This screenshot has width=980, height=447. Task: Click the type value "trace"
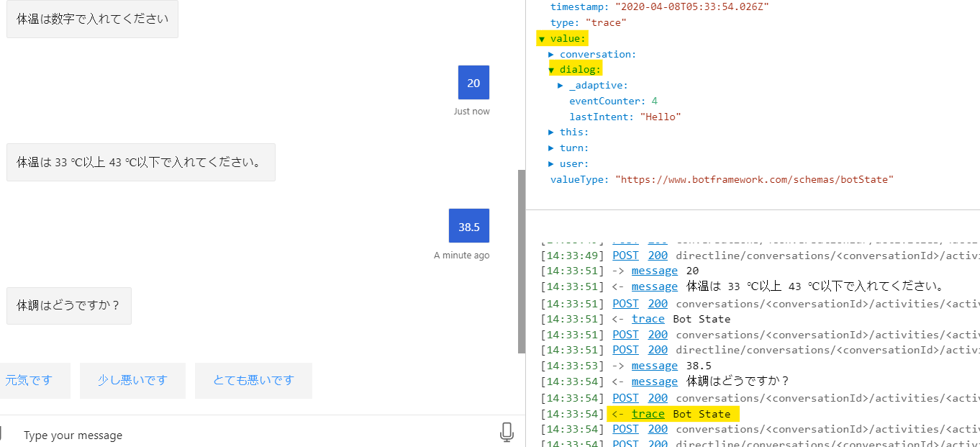point(606,23)
